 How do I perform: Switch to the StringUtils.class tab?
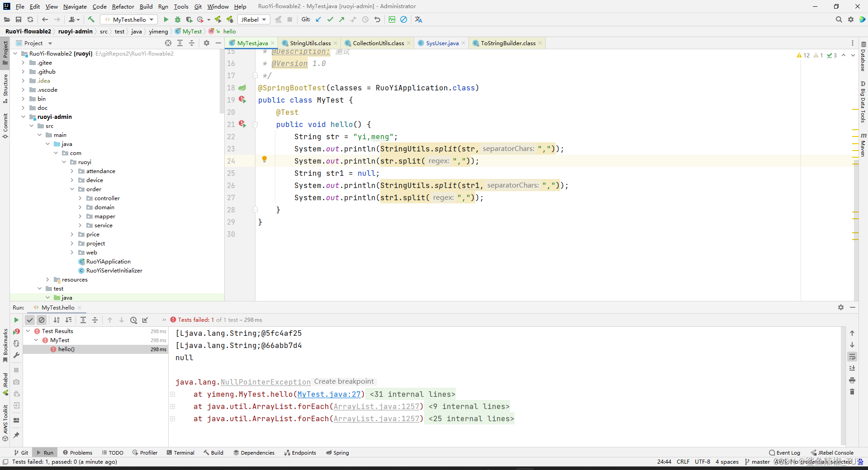[x=310, y=43]
